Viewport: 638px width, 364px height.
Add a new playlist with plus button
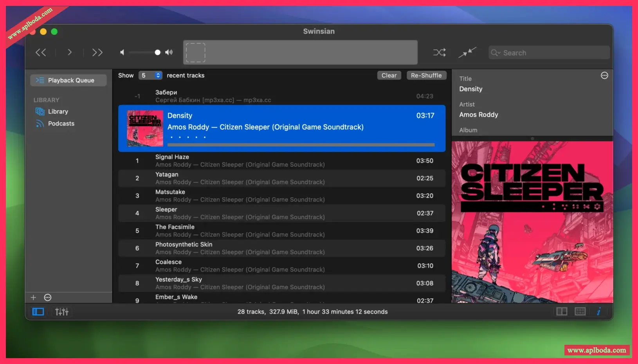(x=33, y=297)
